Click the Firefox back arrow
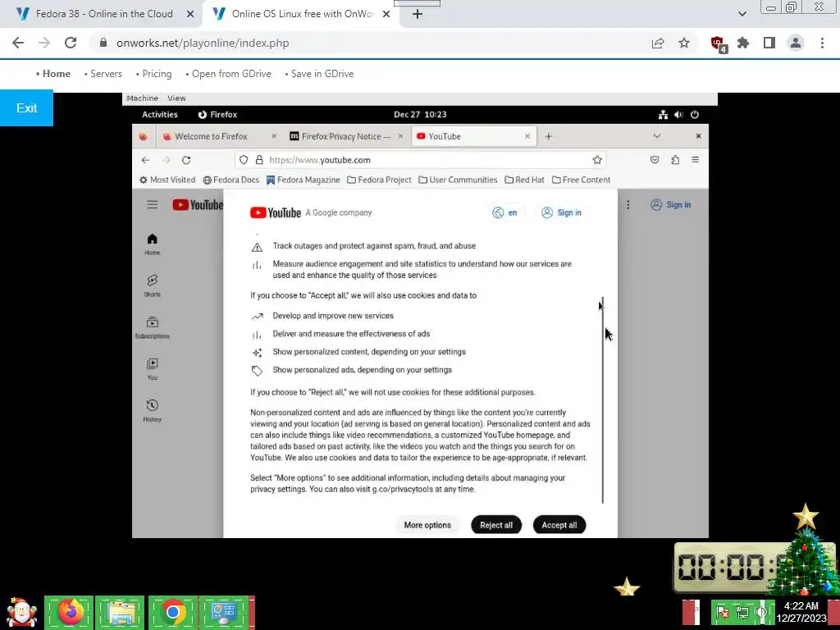Screen dimensions: 840x630 146,160
